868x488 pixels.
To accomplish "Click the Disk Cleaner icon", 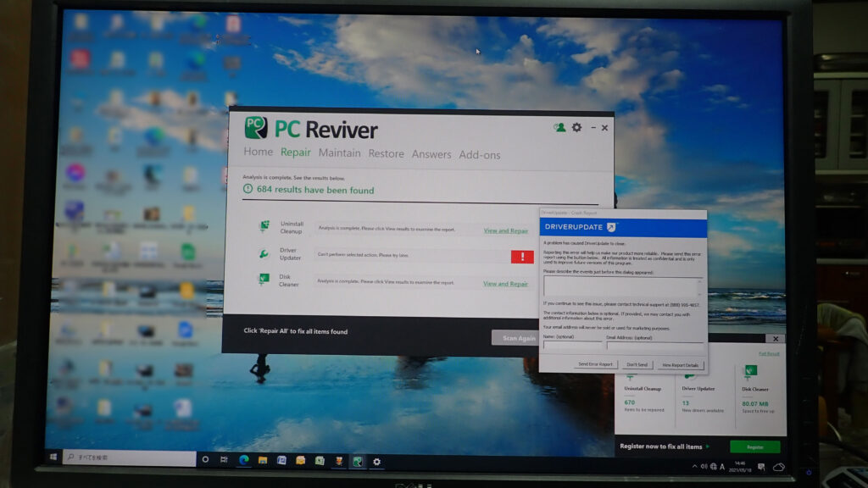I will pos(264,279).
